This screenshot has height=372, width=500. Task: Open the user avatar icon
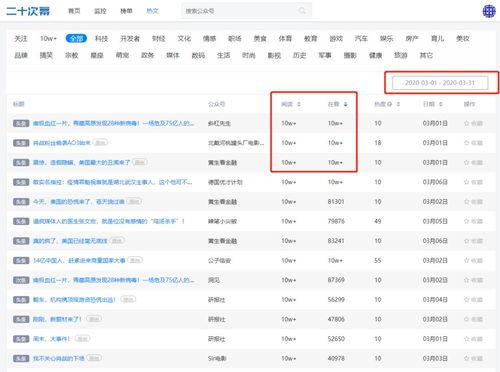489,11
